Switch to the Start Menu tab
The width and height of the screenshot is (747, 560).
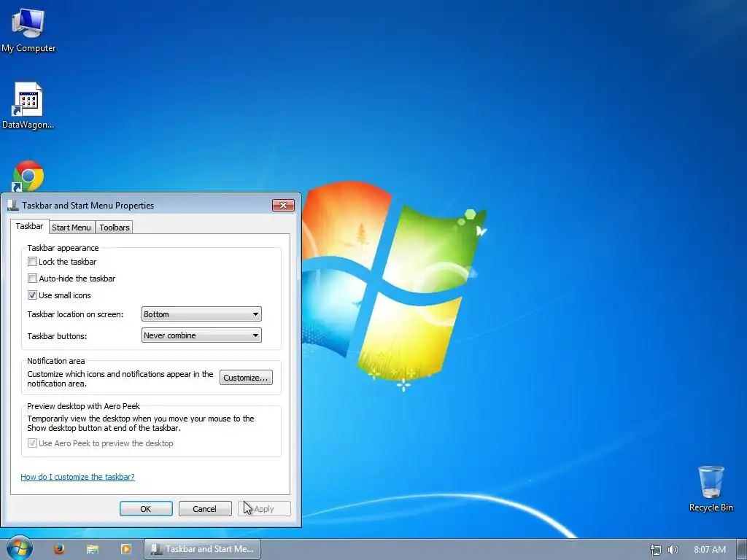point(71,227)
